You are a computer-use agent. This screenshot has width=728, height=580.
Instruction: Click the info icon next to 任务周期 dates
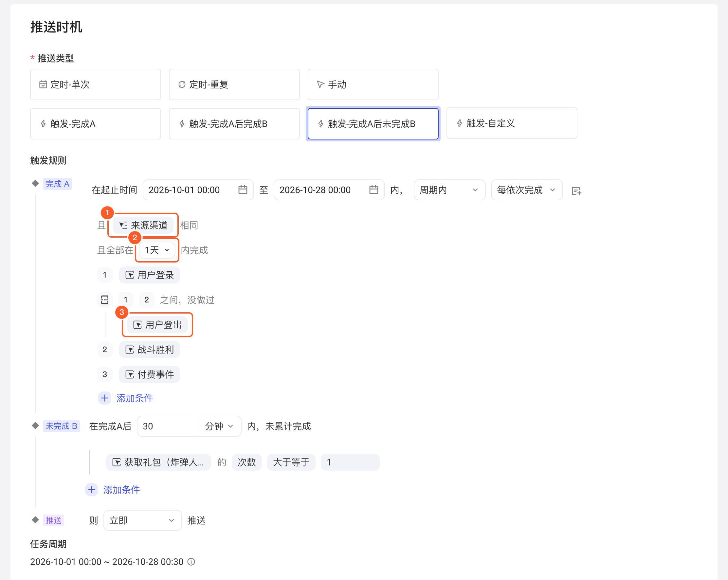click(191, 562)
